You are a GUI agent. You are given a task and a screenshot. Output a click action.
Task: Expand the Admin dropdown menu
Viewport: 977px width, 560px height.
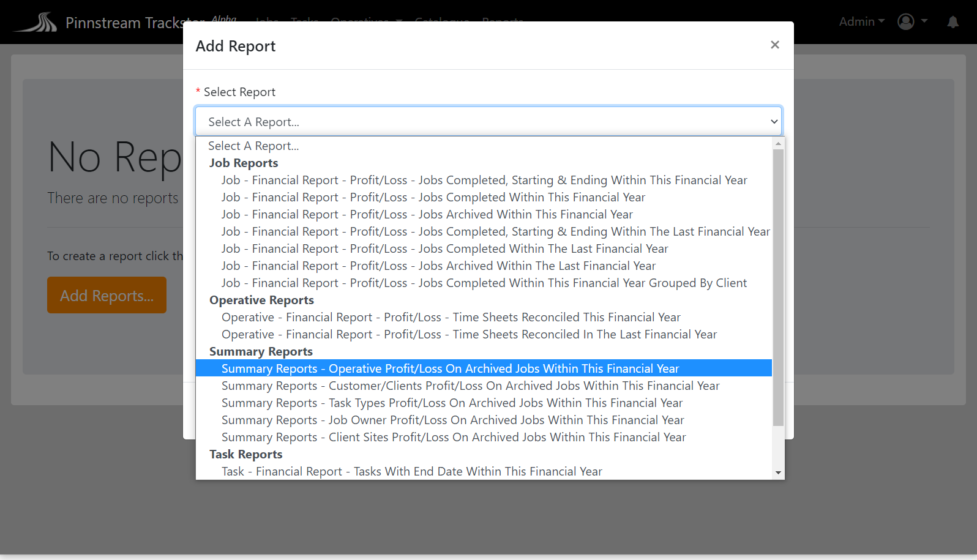[x=861, y=21]
